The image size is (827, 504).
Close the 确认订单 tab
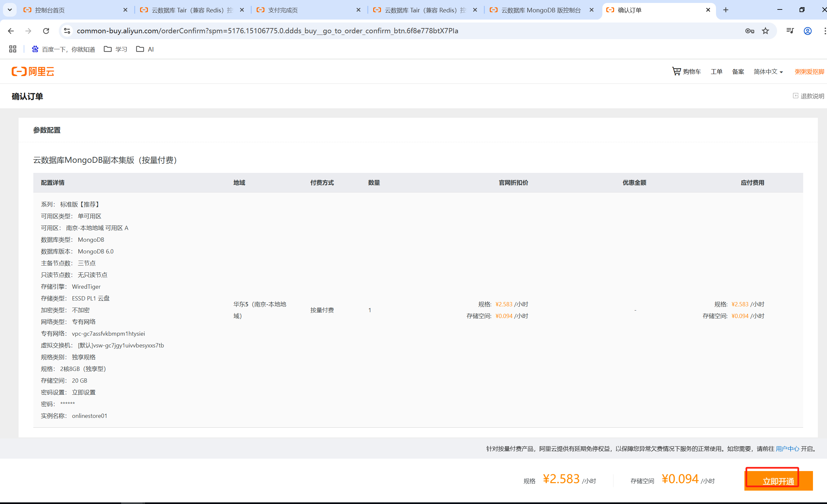[x=708, y=10]
